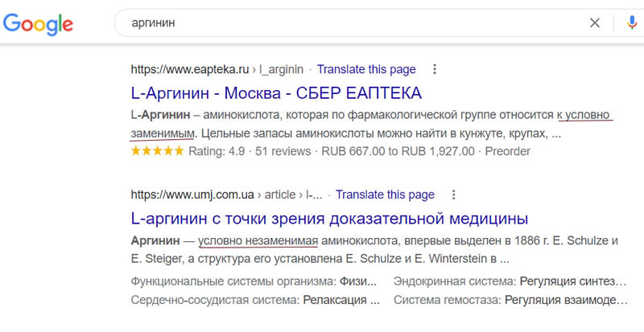
Task: Clear the search box with the X icon
Action: (x=594, y=23)
